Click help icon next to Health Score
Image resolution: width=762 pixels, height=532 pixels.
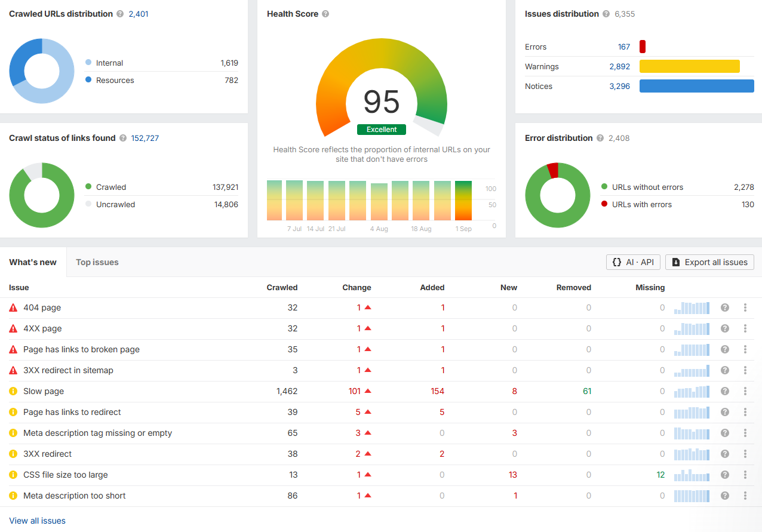325,14
